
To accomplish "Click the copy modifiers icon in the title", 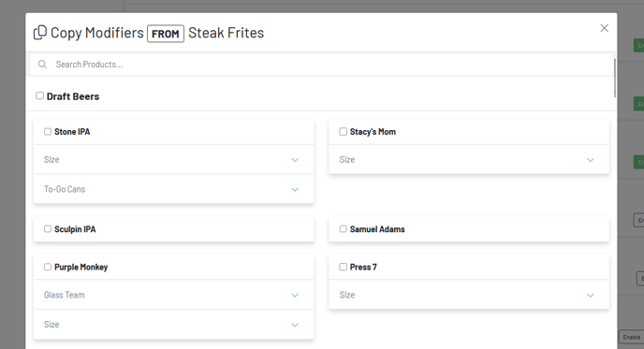I will point(40,33).
